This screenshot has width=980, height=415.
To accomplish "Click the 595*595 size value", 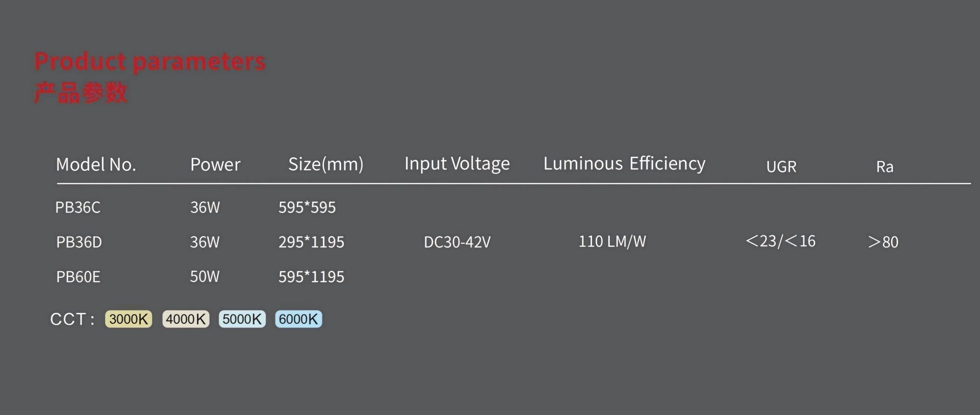I will (x=307, y=208).
